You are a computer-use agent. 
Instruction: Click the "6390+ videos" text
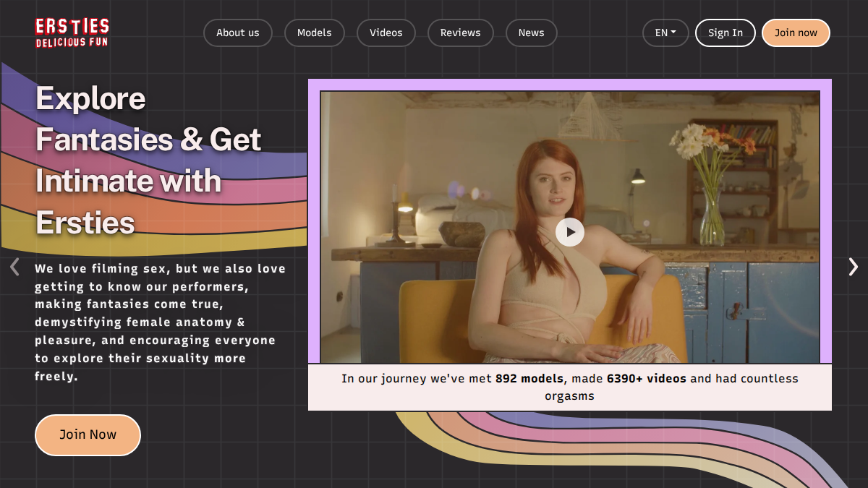[647, 378]
